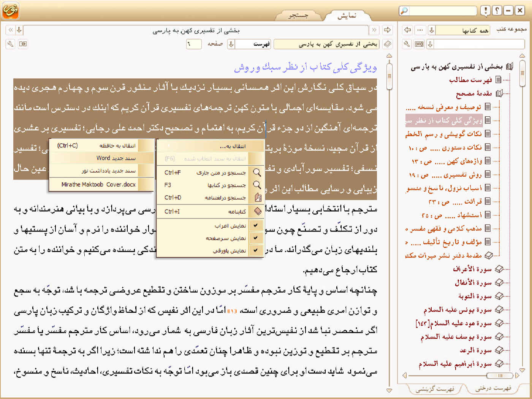Click the Noor logo icon in the top corner
Viewport: 532px width, 399px height.
click(10, 10)
